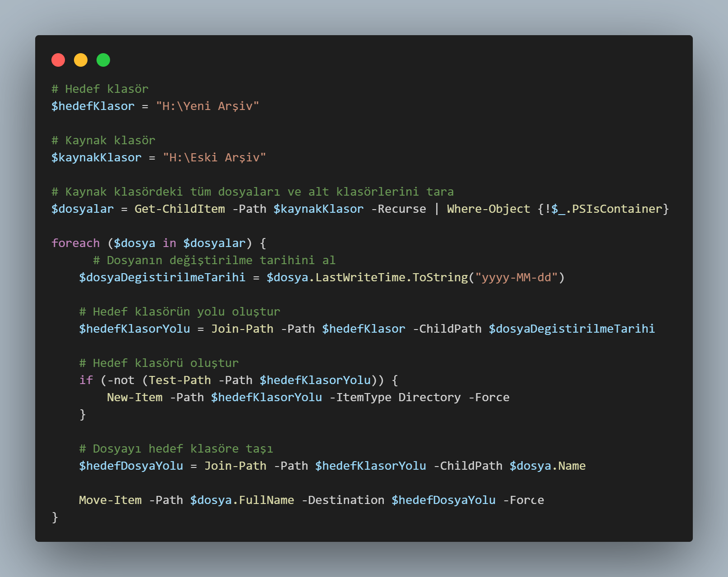Screen dimensions: 728x577
Task: Select the $kaynakKlasor variable at its assignment
Action: 97,157
